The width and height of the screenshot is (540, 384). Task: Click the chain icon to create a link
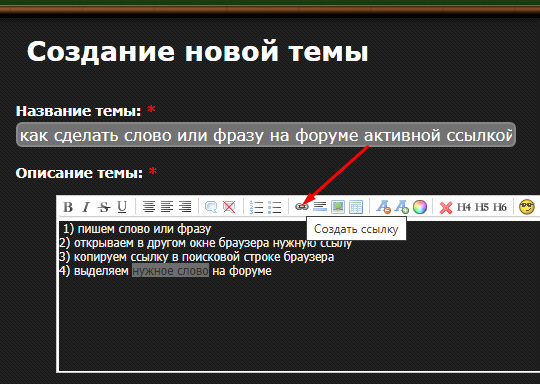point(302,207)
